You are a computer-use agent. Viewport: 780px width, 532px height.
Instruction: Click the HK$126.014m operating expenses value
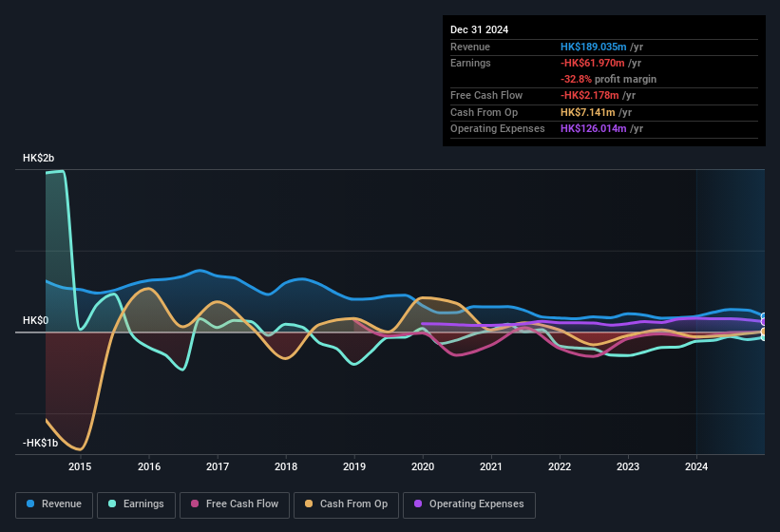(593, 129)
